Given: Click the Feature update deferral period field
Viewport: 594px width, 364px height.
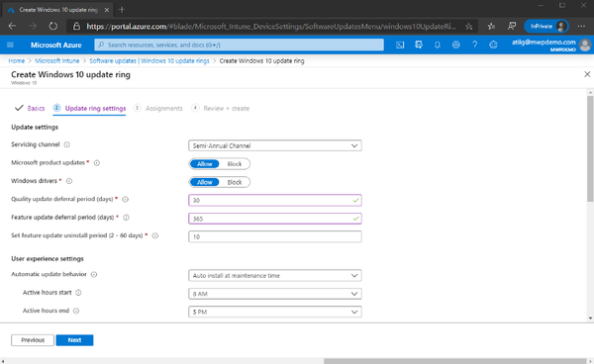Looking at the screenshot, I should pyautogui.click(x=275, y=219).
